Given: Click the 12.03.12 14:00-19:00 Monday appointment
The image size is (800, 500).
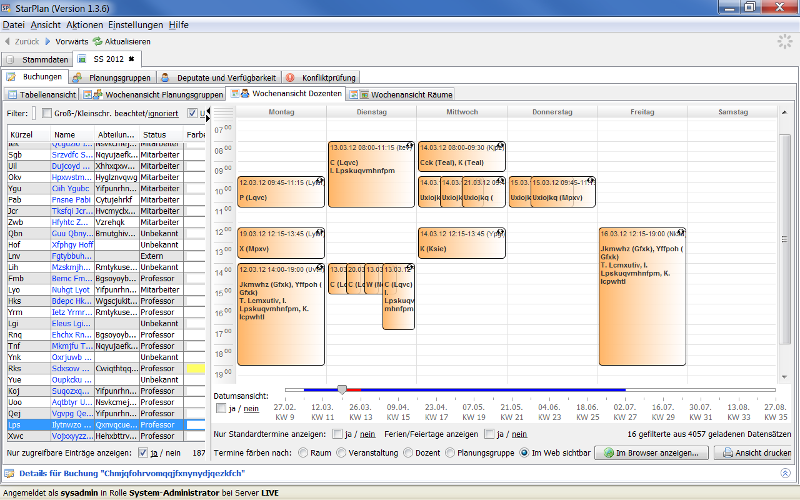Looking at the screenshot, I should coord(281,314).
